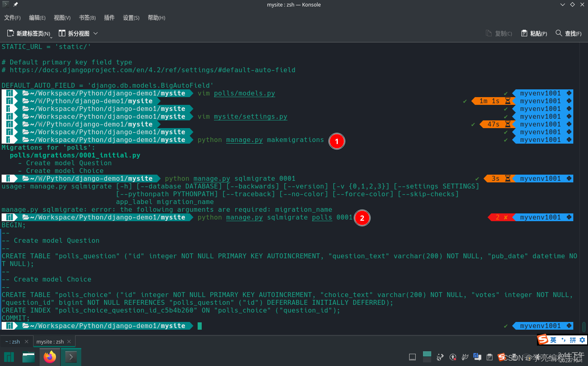
Task: Open the Manjaro application launcher
Action: pyautogui.click(x=9, y=357)
